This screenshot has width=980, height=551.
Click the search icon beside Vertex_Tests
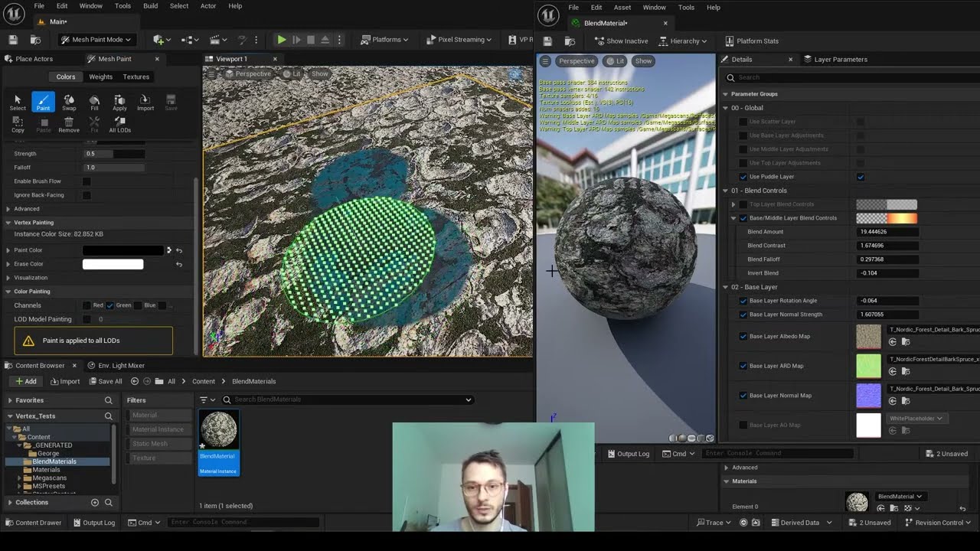109,416
